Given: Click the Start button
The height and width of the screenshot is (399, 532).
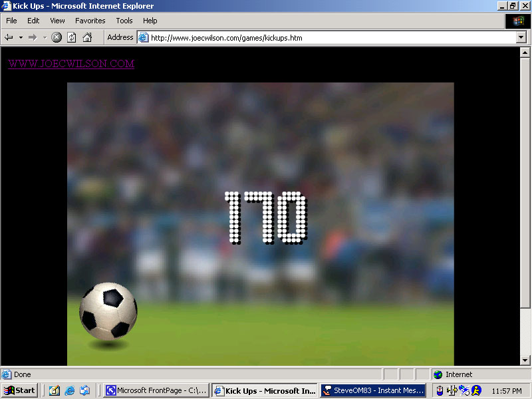Looking at the screenshot, I should click(x=20, y=390).
